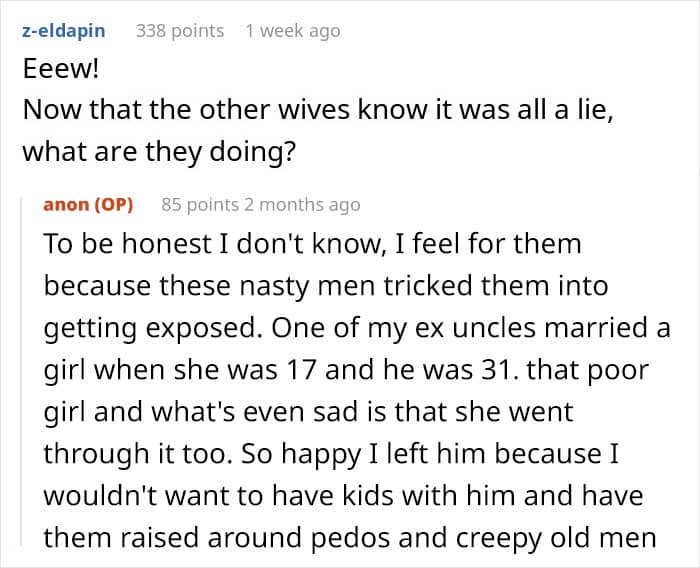The width and height of the screenshot is (700, 568).
Task: Click the line 'Now that the other wives know'
Action: (x=318, y=109)
